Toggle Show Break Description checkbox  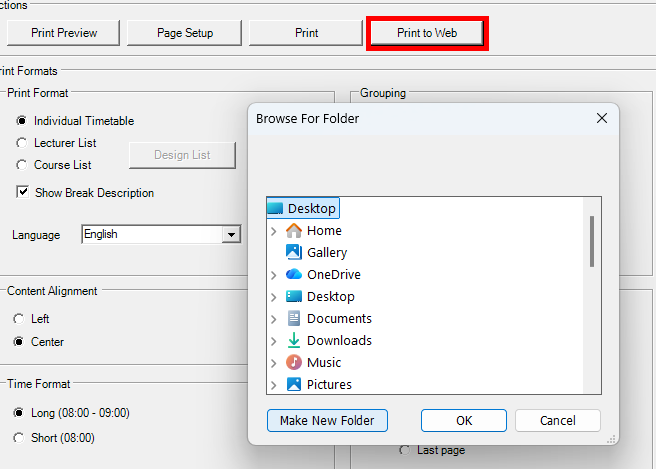[23, 192]
